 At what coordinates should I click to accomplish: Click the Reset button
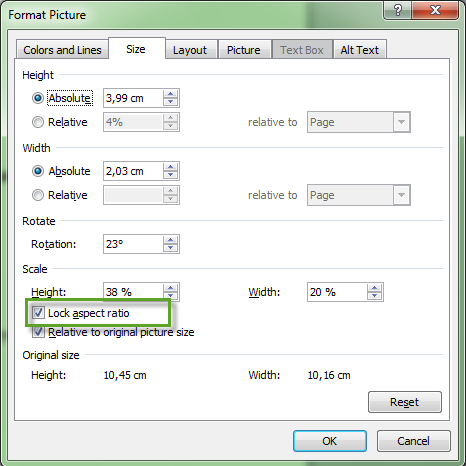(x=405, y=402)
